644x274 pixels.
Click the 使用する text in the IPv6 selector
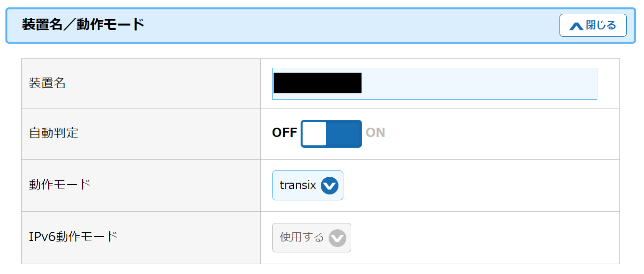pyautogui.click(x=302, y=238)
